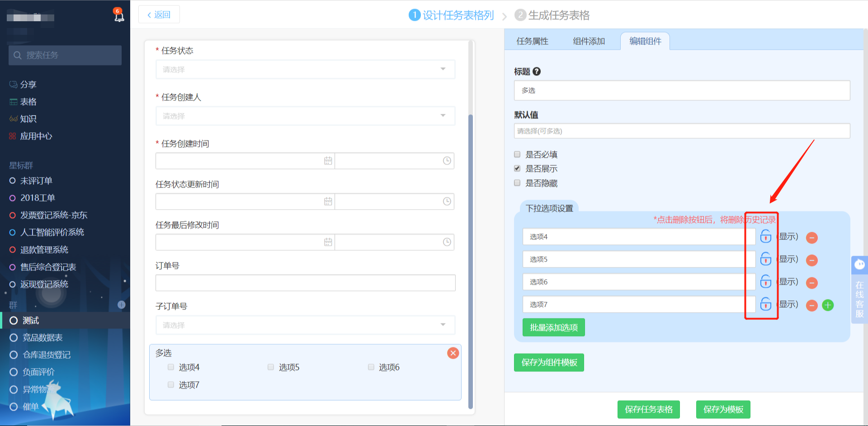868x426 pixels.
Task: Open clock picker for 任务状态更新时间
Action: [x=447, y=201]
